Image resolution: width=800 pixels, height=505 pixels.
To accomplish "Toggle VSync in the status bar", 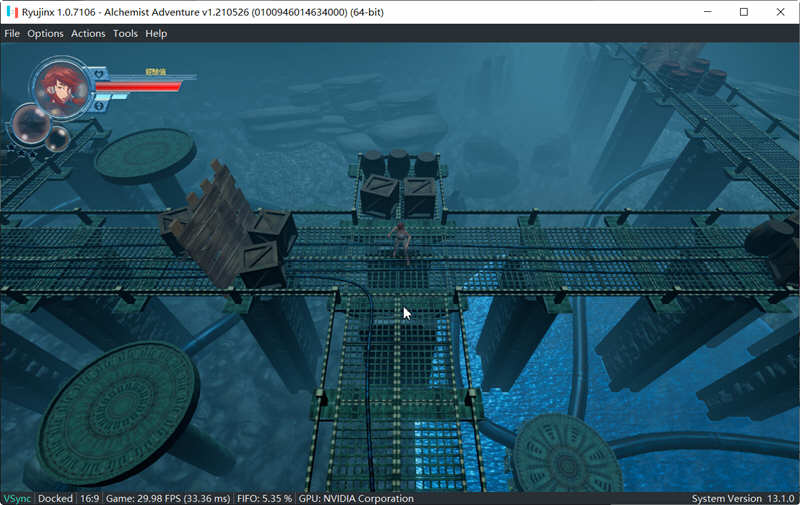I will click(x=17, y=498).
